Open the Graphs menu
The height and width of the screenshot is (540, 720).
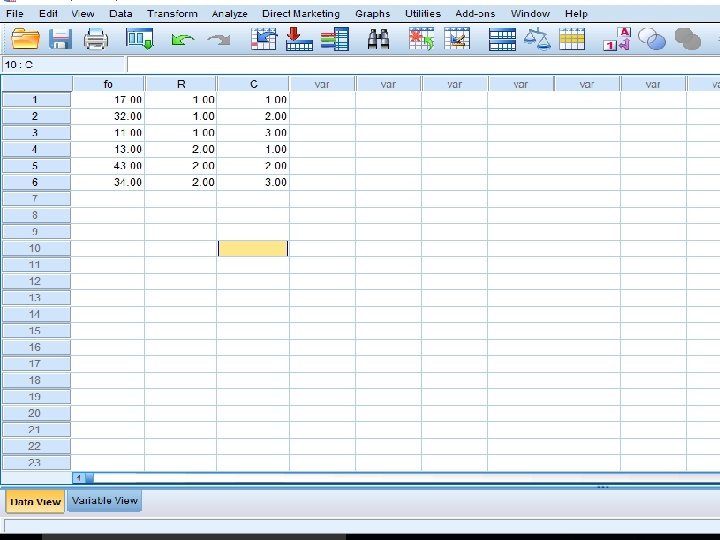[x=372, y=14]
